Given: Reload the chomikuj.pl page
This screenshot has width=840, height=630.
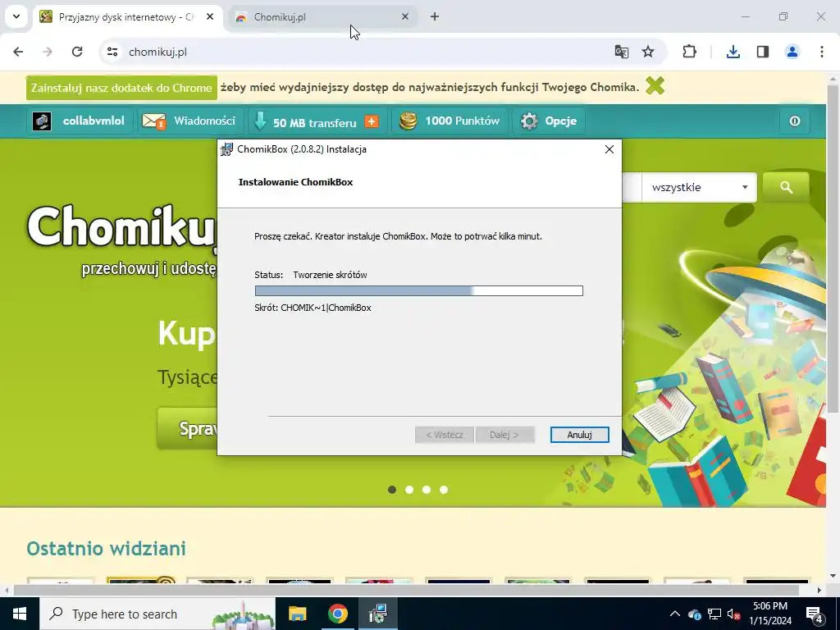Looking at the screenshot, I should tap(77, 52).
